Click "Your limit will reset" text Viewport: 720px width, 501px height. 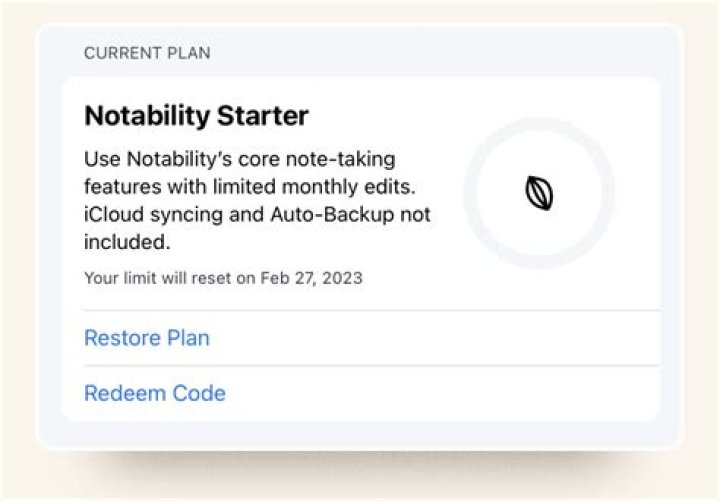coord(157,278)
